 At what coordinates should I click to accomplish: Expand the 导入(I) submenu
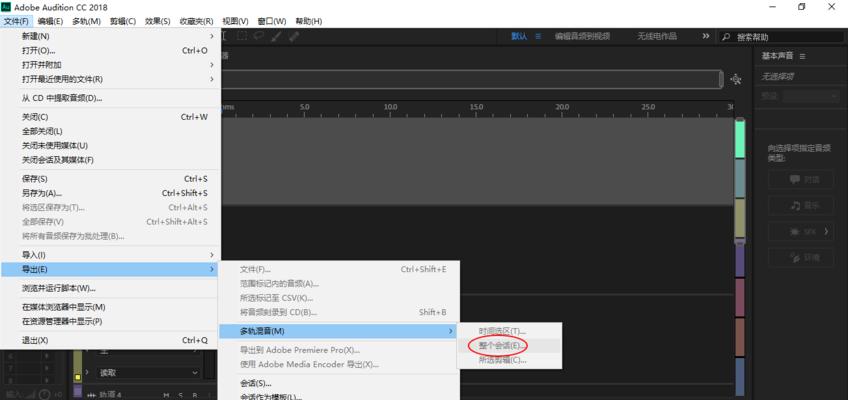(212, 255)
